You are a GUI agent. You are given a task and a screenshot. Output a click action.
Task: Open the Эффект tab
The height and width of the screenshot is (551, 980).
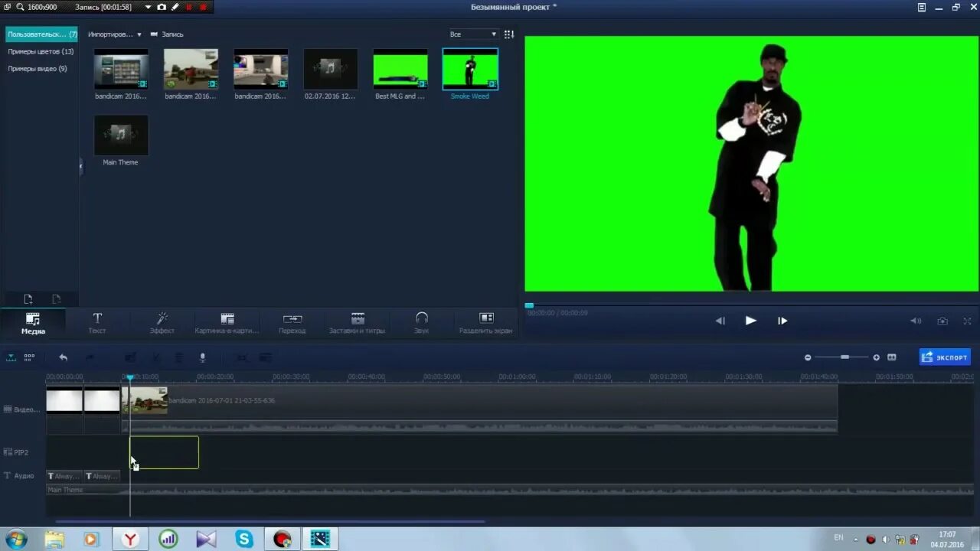(162, 323)
